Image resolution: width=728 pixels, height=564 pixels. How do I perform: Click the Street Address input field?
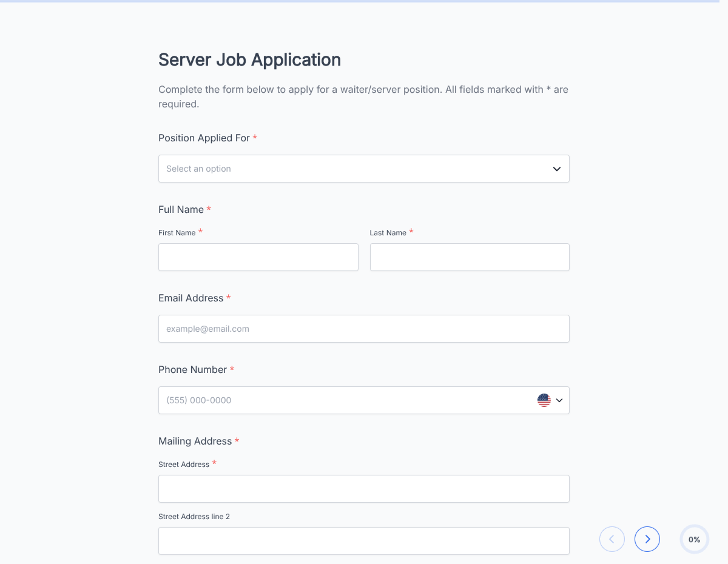[364, 489]
